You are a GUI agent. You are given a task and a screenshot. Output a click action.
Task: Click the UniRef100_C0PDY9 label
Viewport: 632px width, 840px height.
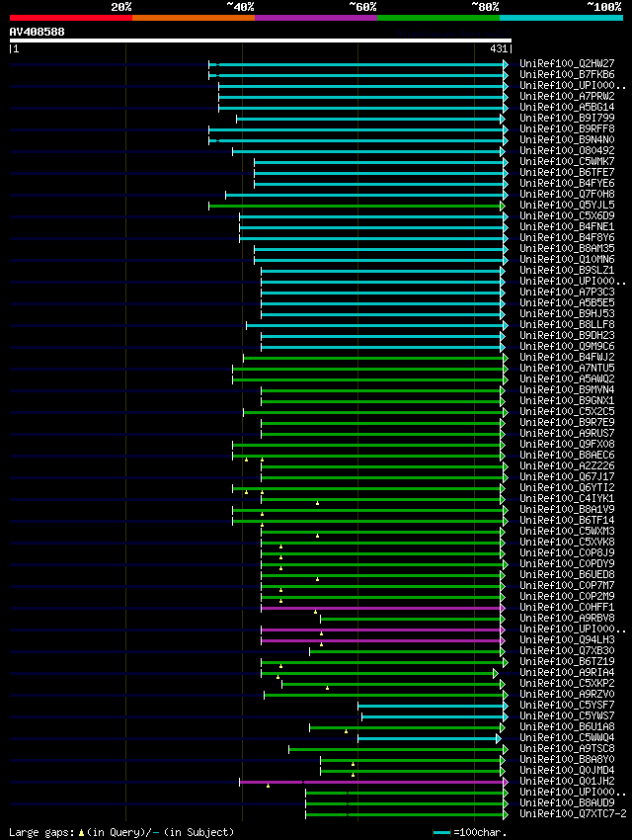point(567,563)
